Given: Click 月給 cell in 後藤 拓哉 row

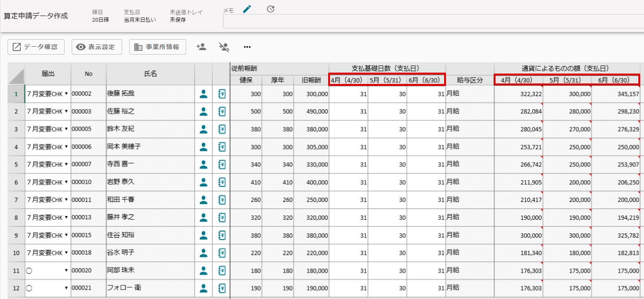Looking at the screenshot, I should click(x=470, y=94).
